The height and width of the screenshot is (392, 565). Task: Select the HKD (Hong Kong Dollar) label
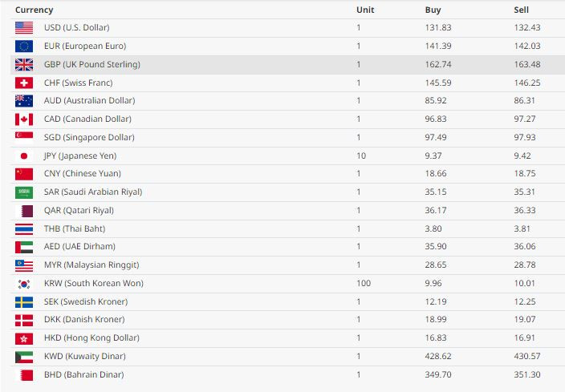pyautogui.click(x=91, y=337)
